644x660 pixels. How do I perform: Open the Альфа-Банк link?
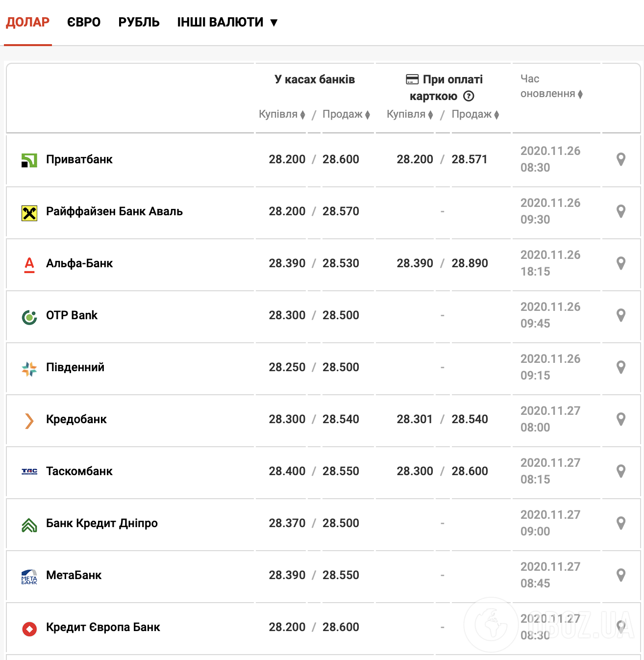pos(79,263)
